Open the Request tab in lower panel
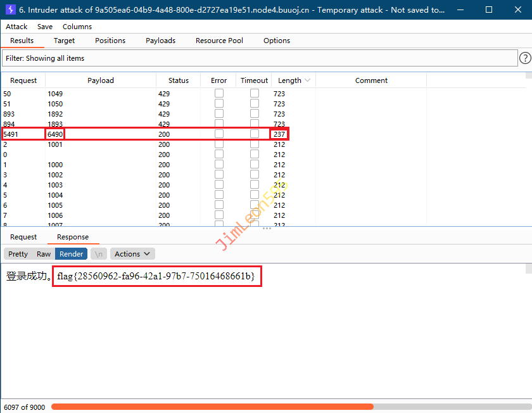This screenshot has width=532, height=413. tap(23, 237)
